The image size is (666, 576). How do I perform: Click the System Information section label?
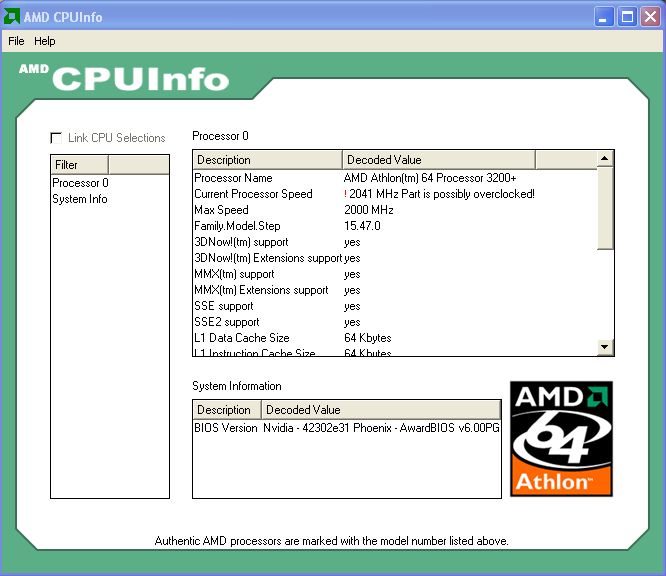tap(237, 386)
